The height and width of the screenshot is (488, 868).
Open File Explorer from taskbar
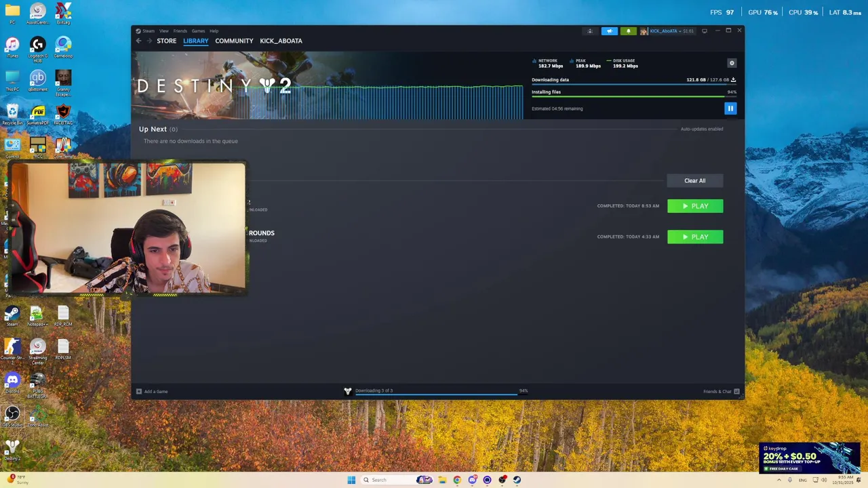tap(442, 480)
